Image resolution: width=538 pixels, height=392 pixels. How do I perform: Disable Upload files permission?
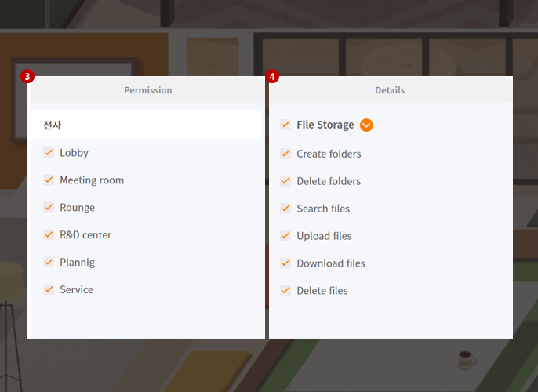point(285,236)
